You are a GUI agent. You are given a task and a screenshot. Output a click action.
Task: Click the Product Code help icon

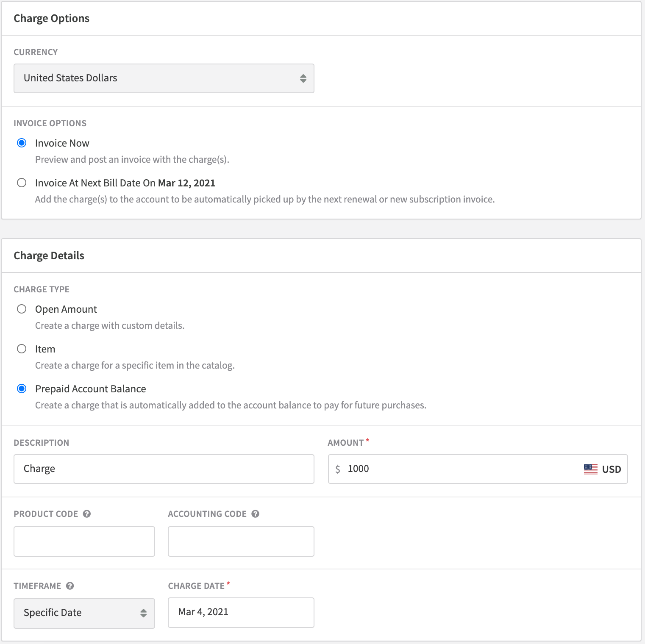(87, 514)
